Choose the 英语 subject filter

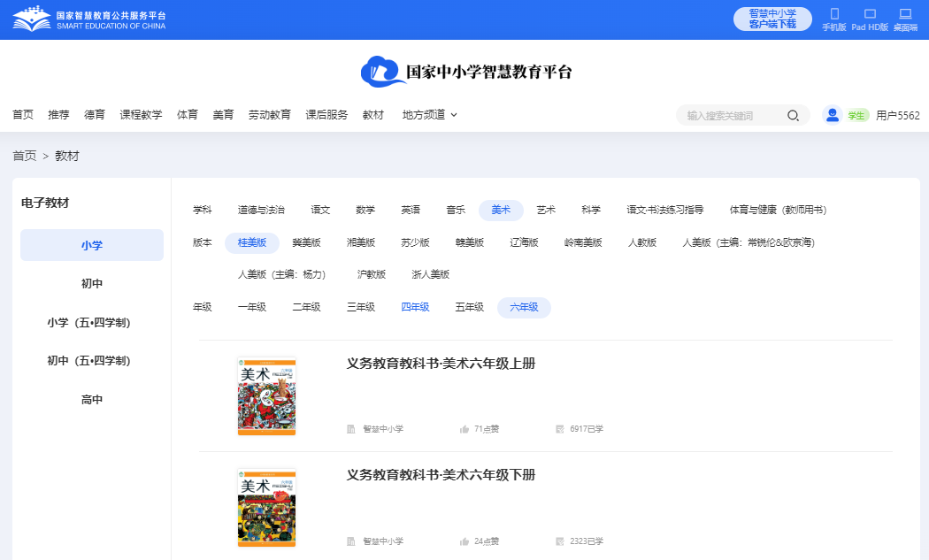tap(411, 210)
